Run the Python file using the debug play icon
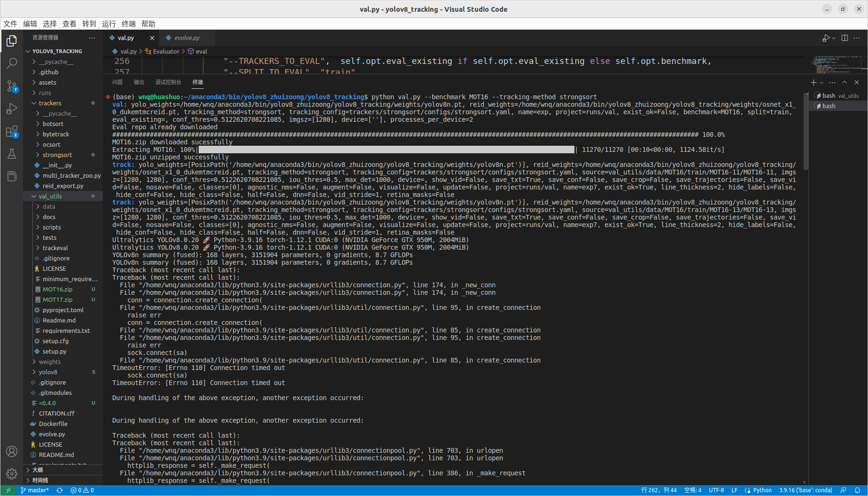The width and height of the screenshot is (868, 496). tap(826, 38)
